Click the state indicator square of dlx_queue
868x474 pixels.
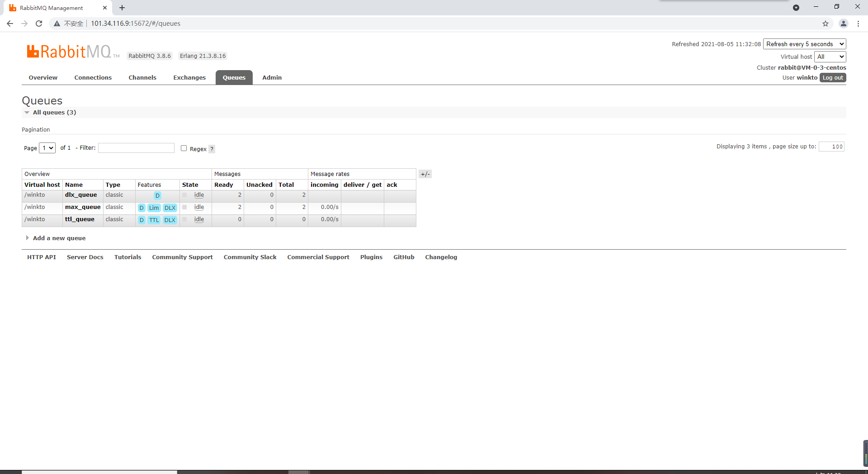(x=184, y=195)
